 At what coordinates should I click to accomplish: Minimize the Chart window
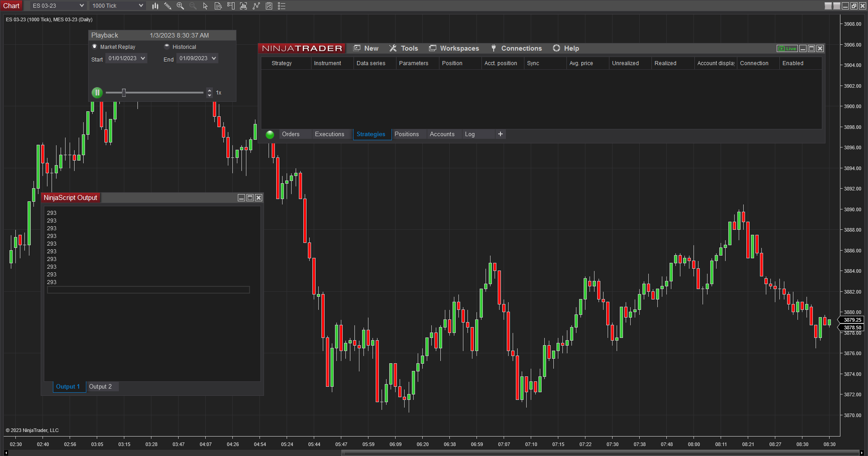(845, 6)
